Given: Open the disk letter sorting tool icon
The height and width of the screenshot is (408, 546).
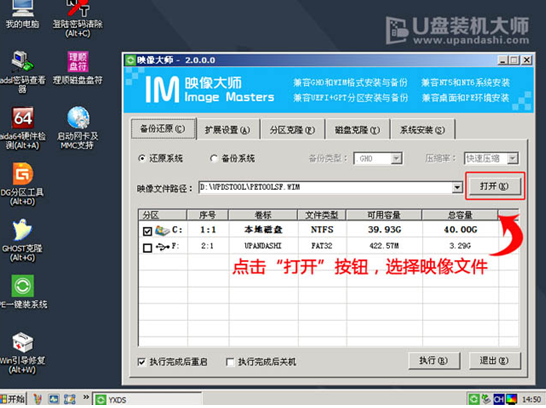Looking at the screenshot, I should (78, 68).
